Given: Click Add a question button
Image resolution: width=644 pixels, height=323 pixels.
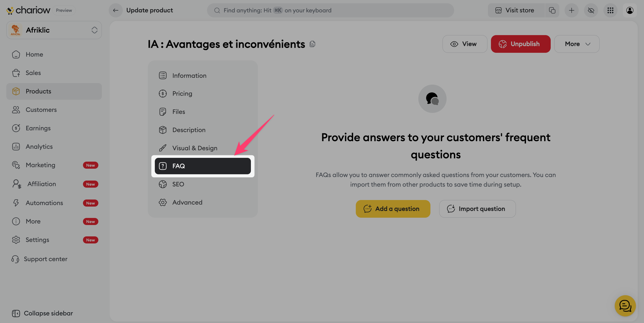Looking at the screenshot, I should coord(393,209).
